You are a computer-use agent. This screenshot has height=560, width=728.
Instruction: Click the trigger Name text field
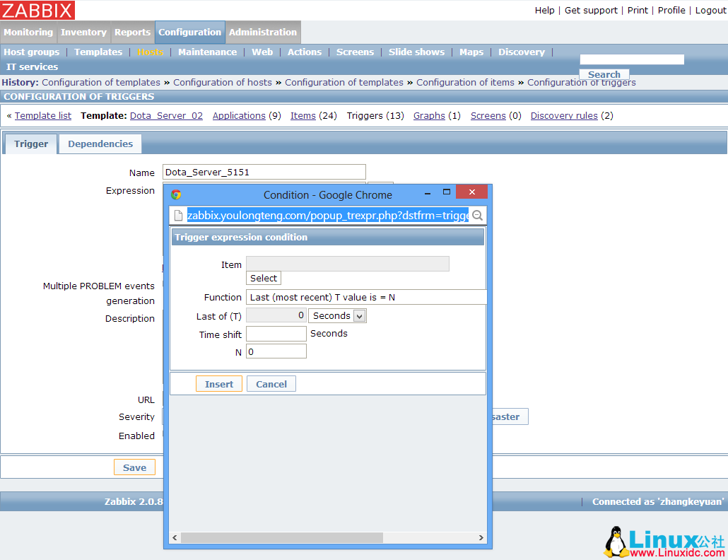point(264,173)
